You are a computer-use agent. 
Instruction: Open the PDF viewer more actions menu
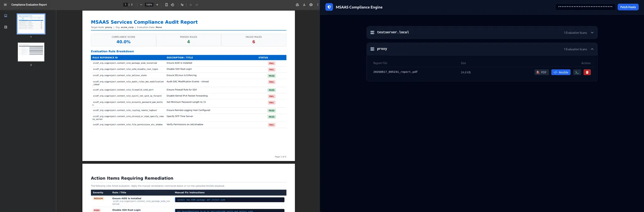[318, 5]
